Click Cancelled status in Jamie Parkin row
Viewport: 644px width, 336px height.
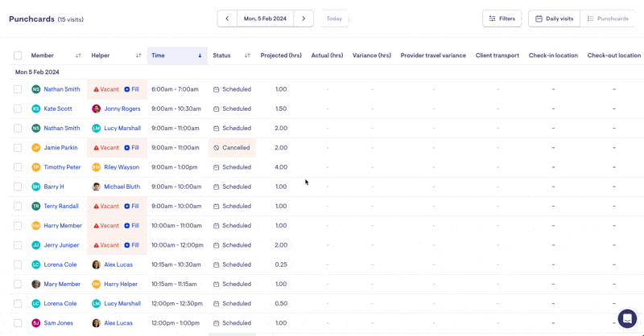(x=232, y=148)
